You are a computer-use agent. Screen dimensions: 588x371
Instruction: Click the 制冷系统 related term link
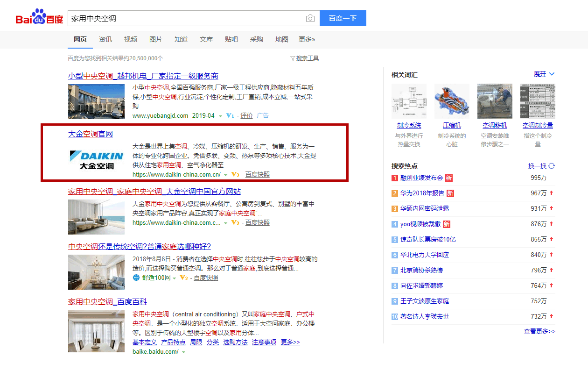[x=409, y=125]
